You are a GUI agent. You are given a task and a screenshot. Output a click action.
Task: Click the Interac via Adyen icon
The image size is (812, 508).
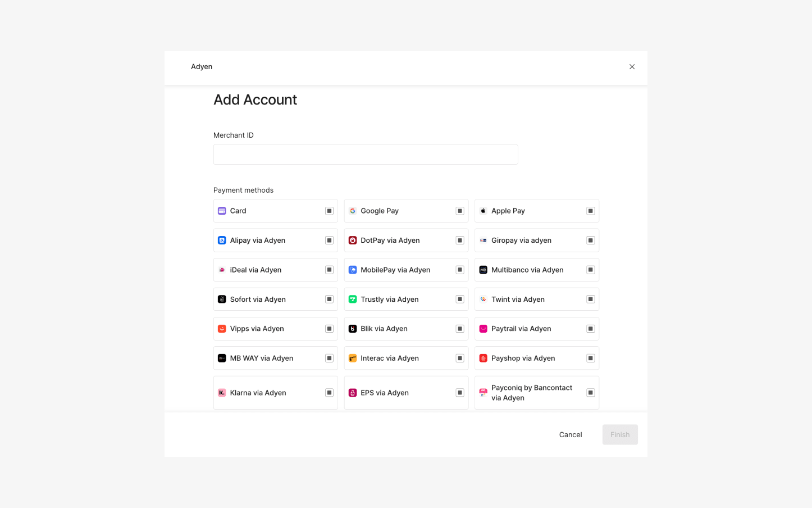353,358
